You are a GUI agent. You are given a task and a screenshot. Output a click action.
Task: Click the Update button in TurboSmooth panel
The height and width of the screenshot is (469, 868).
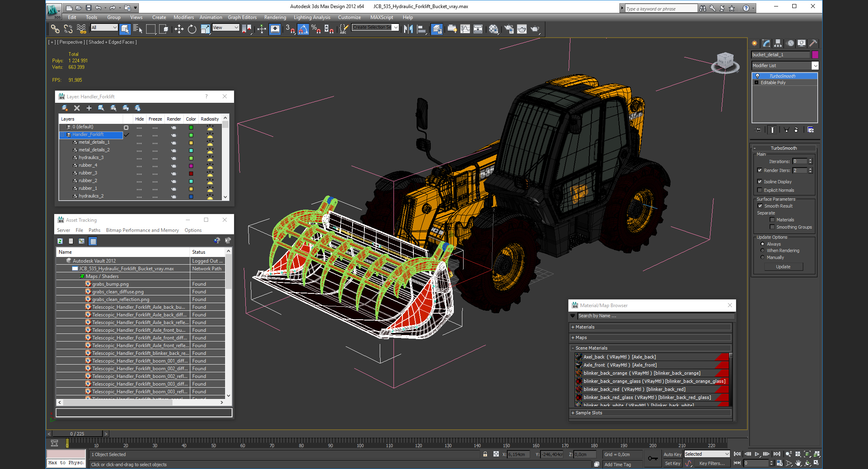[783, 266]
